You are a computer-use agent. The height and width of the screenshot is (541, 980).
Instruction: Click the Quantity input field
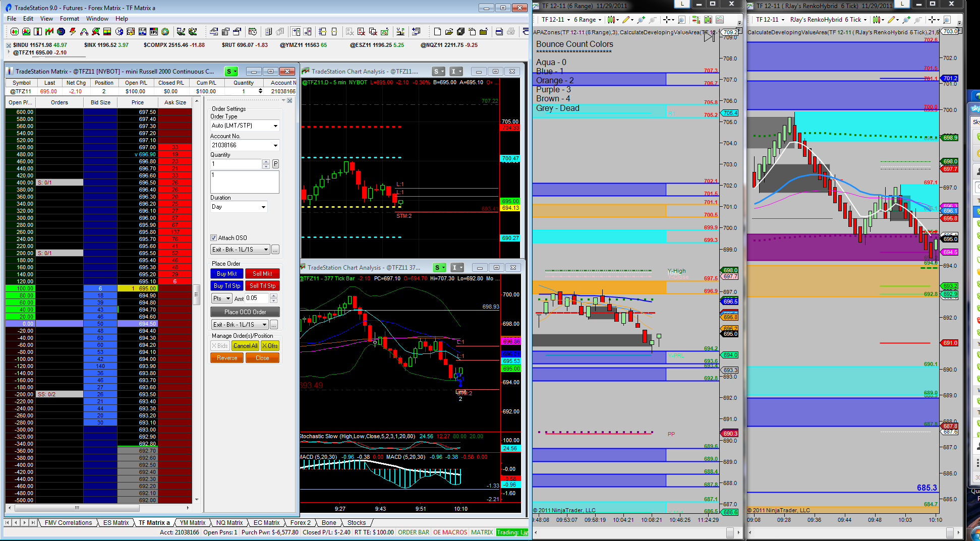coord(237,164)
